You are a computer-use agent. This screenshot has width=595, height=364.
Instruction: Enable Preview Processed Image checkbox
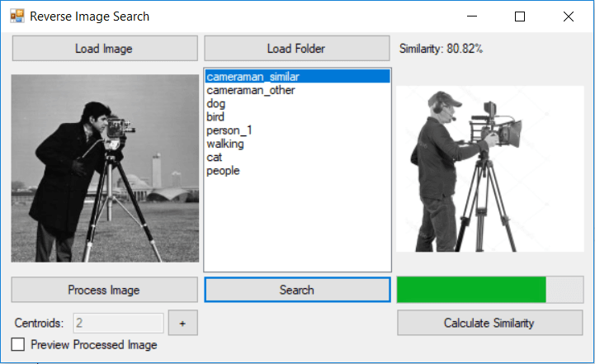click(18, 344)
